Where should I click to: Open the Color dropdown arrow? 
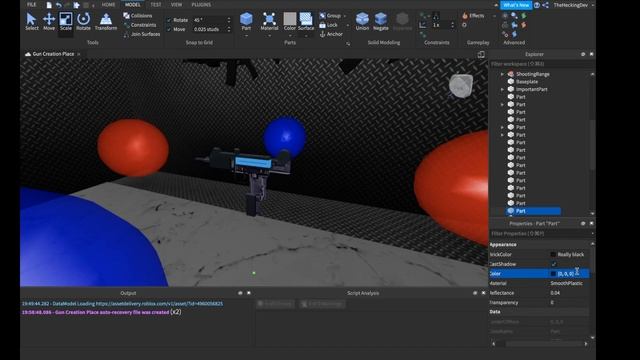(x=290, y=36)
